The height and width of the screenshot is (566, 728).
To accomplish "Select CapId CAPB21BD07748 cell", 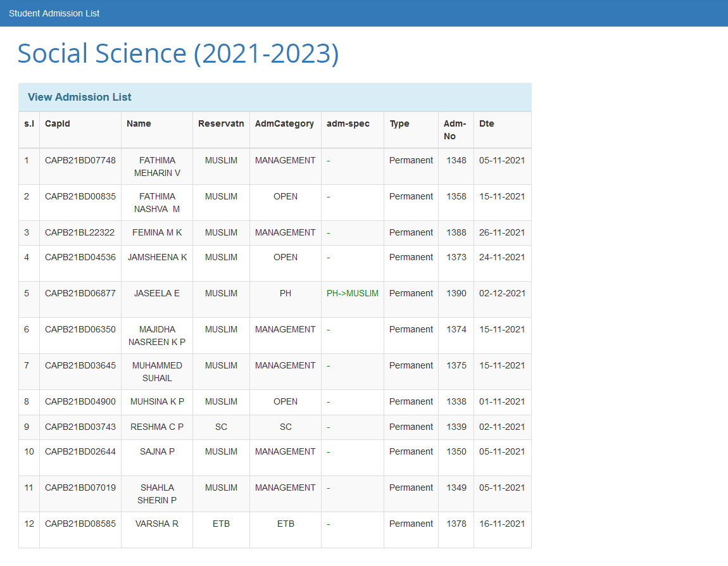I will [x=80, y=160].
